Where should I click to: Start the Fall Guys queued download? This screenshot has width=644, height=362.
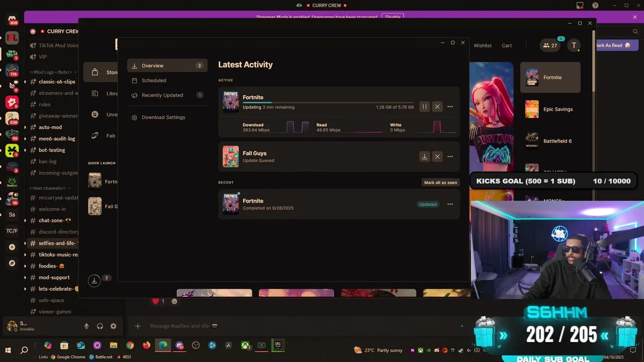(425, 156)
